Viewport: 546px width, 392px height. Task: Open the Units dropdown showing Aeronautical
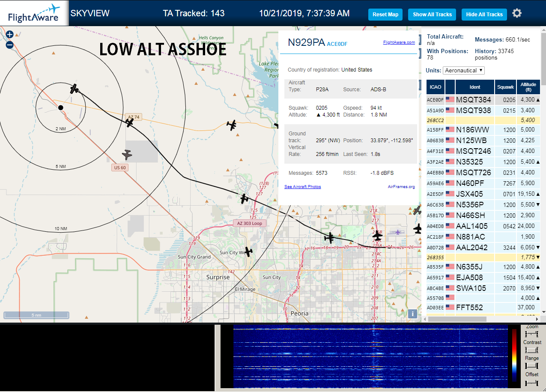[x=464, y=70]
